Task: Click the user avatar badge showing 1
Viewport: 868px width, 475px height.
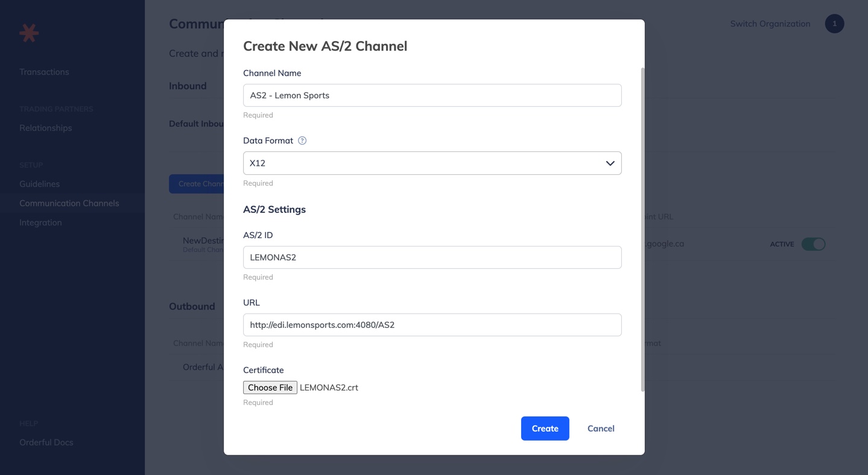Action: [x=834, y=24]
